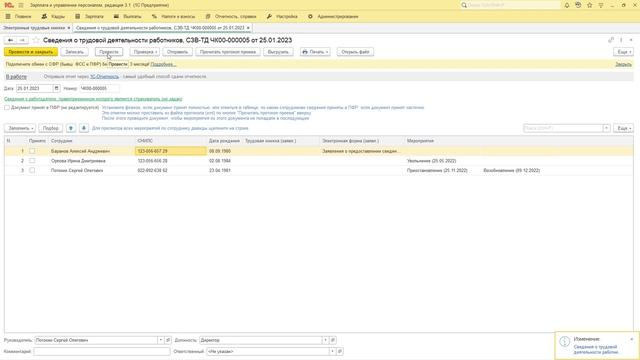Add document to favorites with star icon
Viewport: 640px width, 360px height.
36,40
